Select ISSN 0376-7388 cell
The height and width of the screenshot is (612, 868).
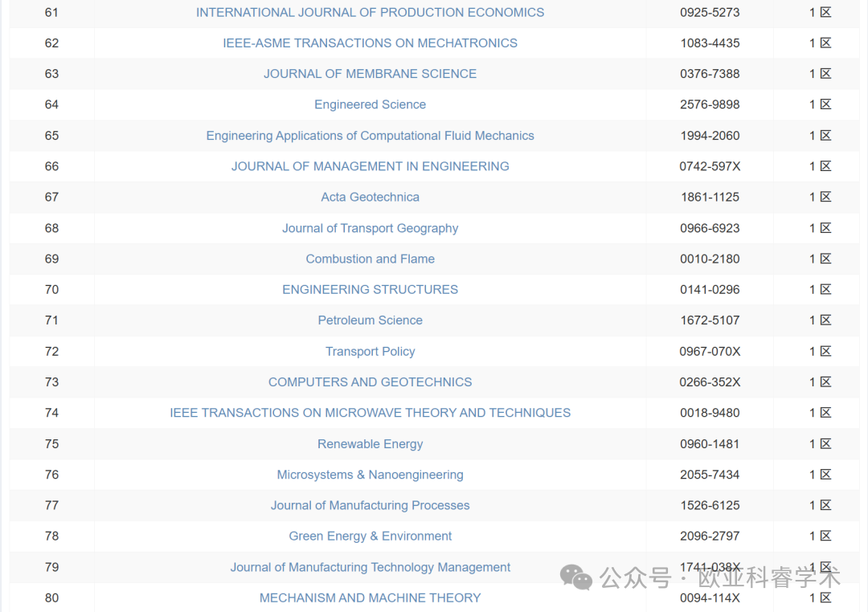pos(710,74)
